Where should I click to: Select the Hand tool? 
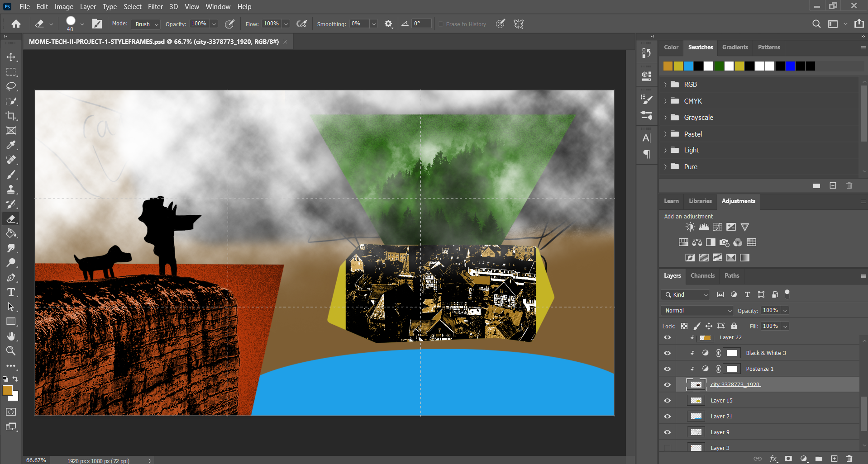11,336
